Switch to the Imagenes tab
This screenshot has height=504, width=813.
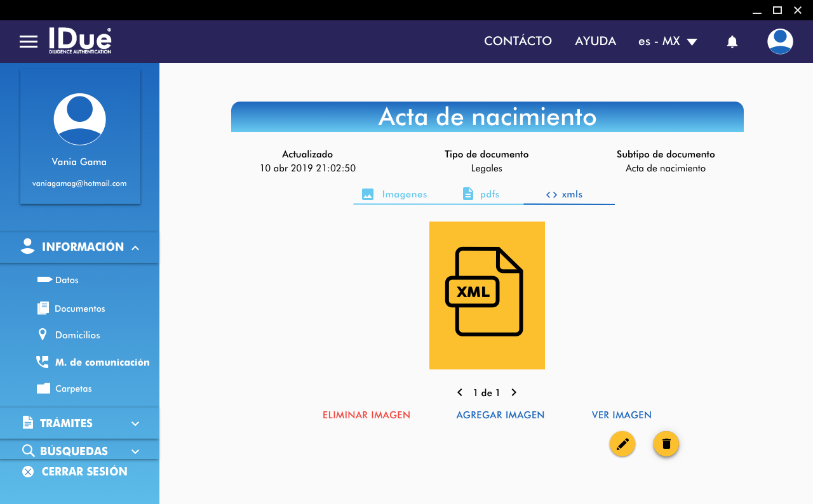click(x=394, y=194)
